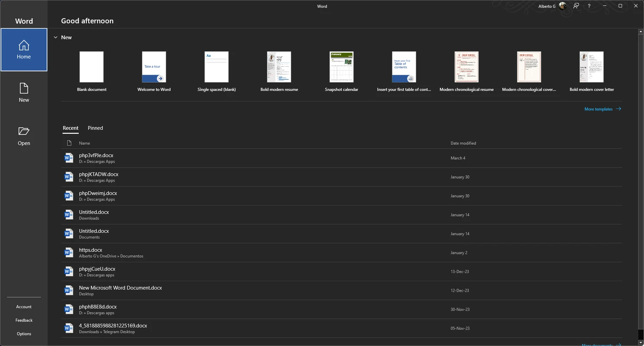Screen dimensions: 644x346
Task: Select Insert your first table of contents template
Action: tap(404, 71)
